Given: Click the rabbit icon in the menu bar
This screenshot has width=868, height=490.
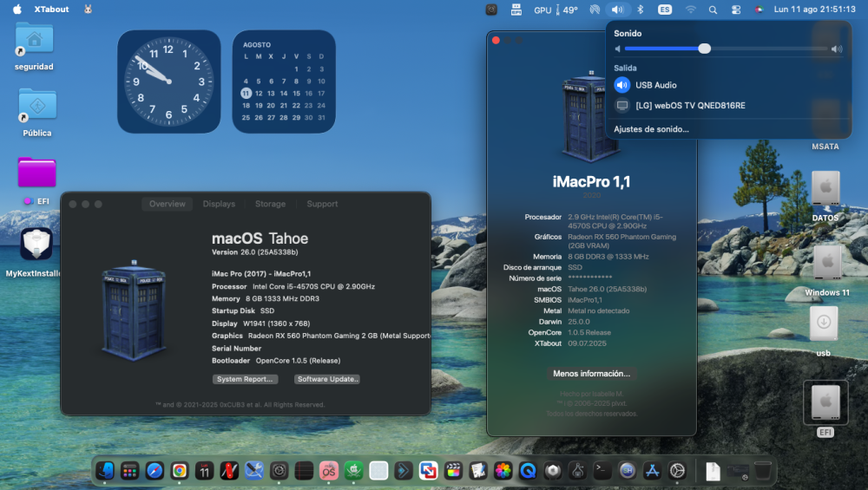Looking at the screenshot, I should point(88,9).
